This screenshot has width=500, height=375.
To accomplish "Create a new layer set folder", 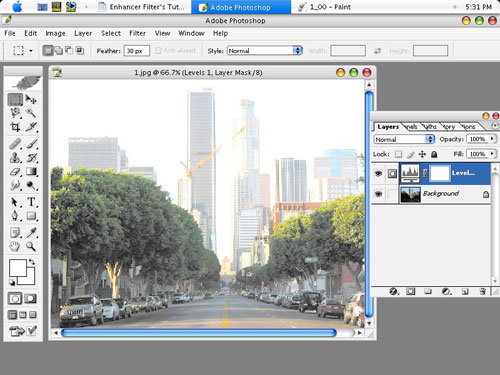I will tap(428, 292).
